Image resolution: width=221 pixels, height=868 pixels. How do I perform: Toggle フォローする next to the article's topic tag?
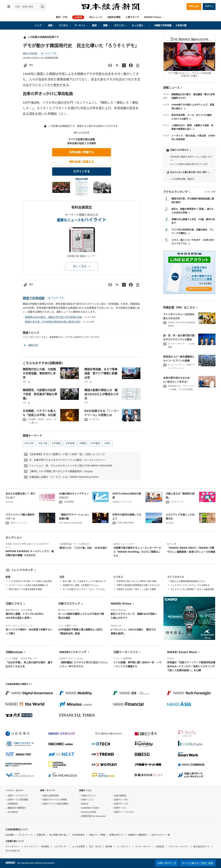pos(49,54)
